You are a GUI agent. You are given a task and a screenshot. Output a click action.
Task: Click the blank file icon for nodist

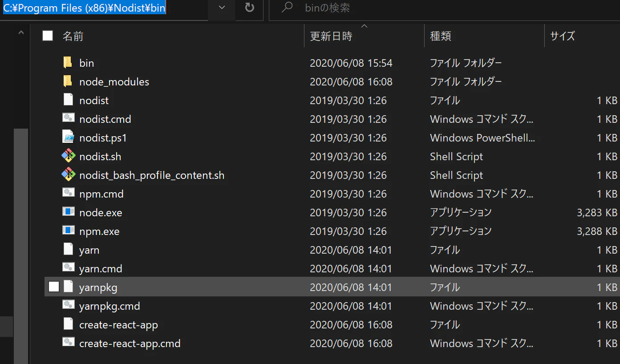click(68, 100)
